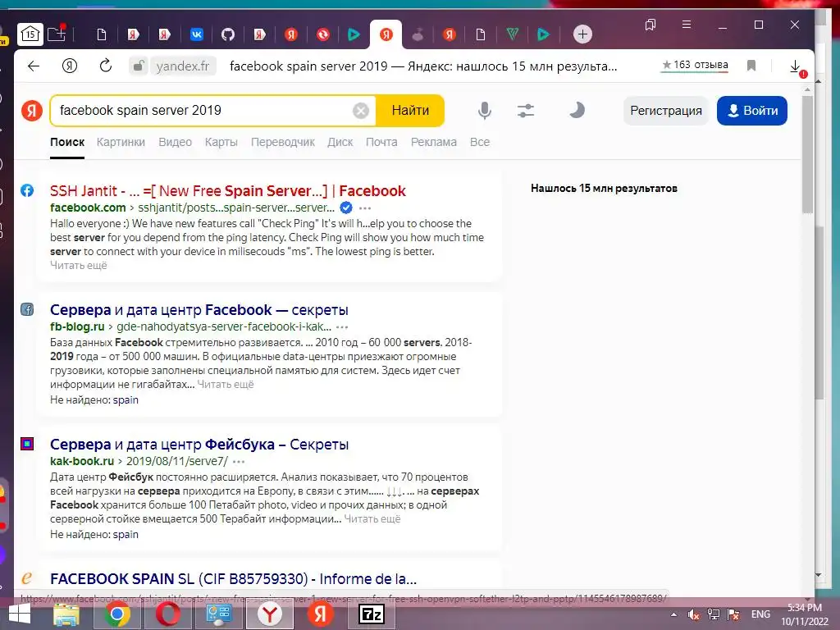This screenshot has width=840, height=630.
Task: Open Диск tab
Action: click(x=340, y=142)
